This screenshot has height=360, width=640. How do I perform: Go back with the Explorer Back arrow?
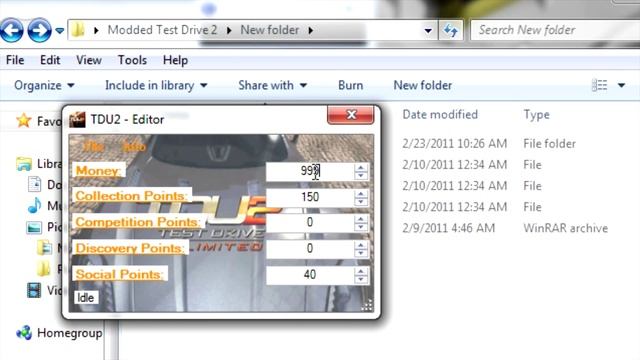coord(11,30)
